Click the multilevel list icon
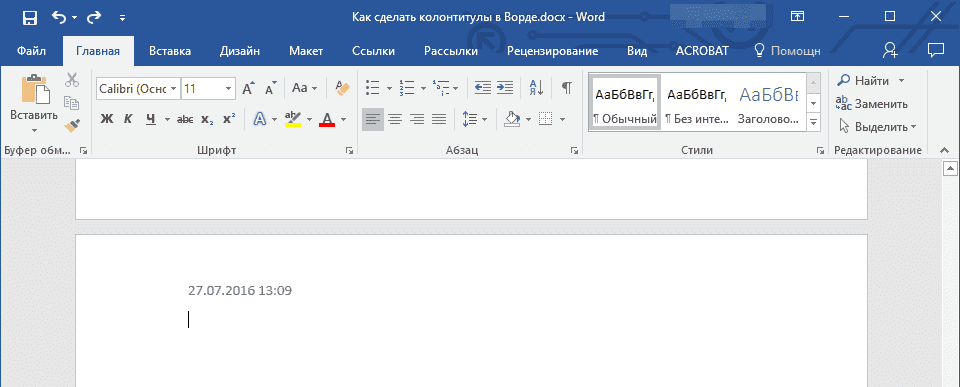The image size is (960, 387). click(440, 88)
